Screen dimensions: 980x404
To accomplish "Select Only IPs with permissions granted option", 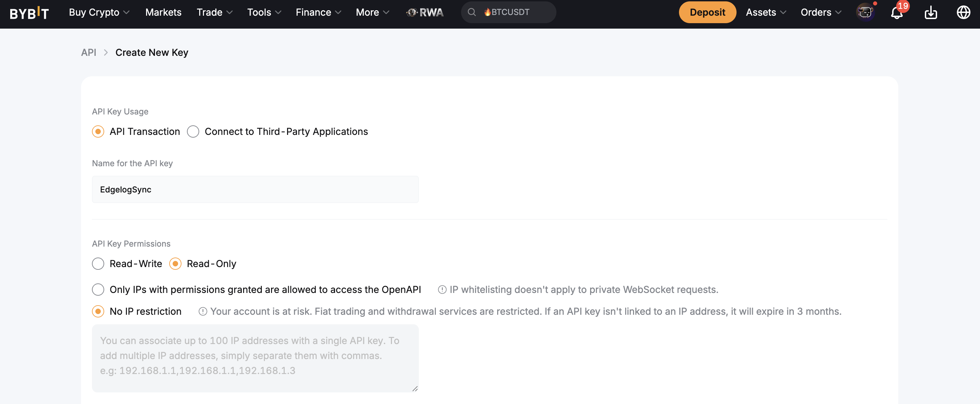I will (x=98, y=290).
